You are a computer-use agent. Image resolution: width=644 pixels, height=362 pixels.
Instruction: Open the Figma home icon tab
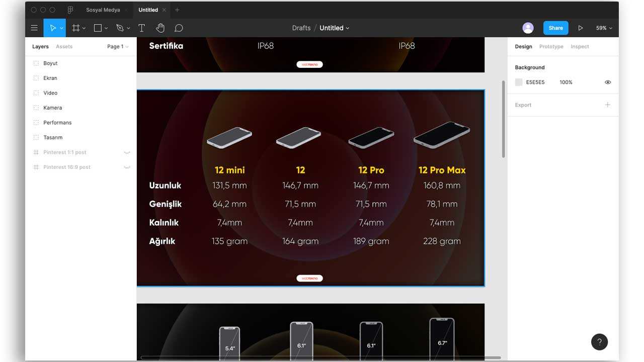70,10
